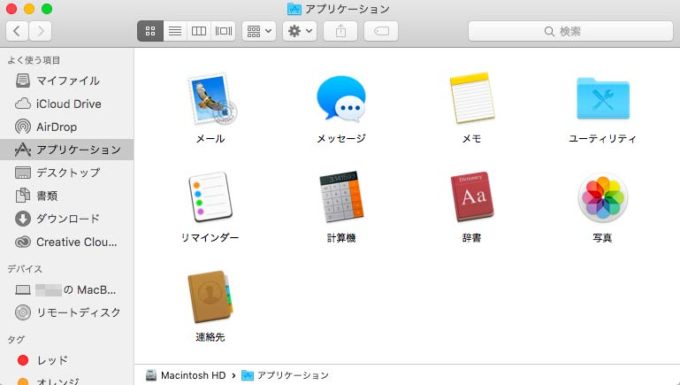Viewport: 680px width, 385px height.
Task: Click アプリケーション in the path bar
Action: [285, 375]
